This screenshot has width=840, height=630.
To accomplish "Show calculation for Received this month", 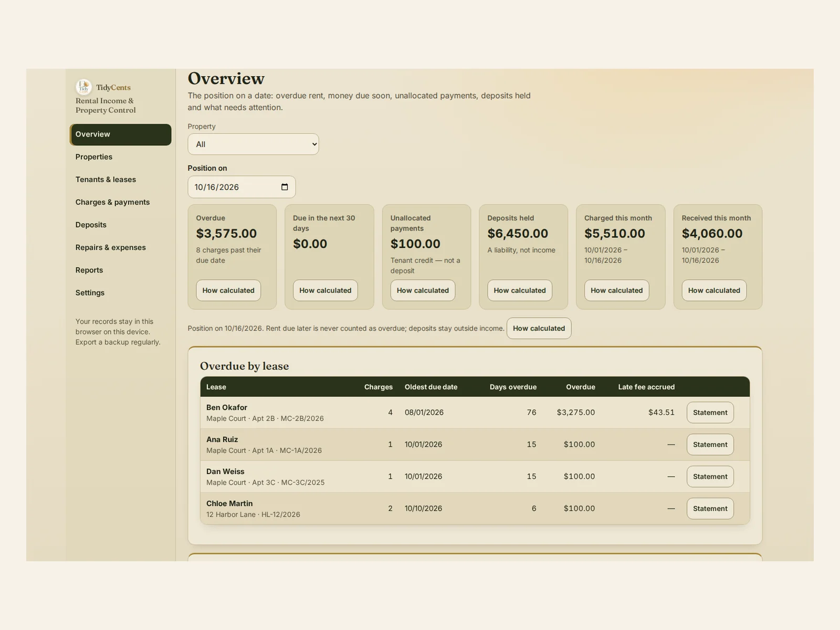I will click(714, 290).
